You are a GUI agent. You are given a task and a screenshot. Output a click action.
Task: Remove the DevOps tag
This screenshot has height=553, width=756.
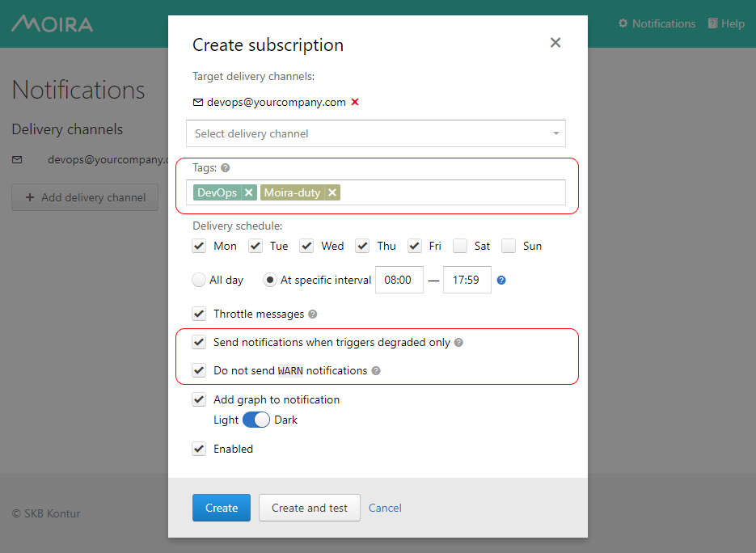249,192
